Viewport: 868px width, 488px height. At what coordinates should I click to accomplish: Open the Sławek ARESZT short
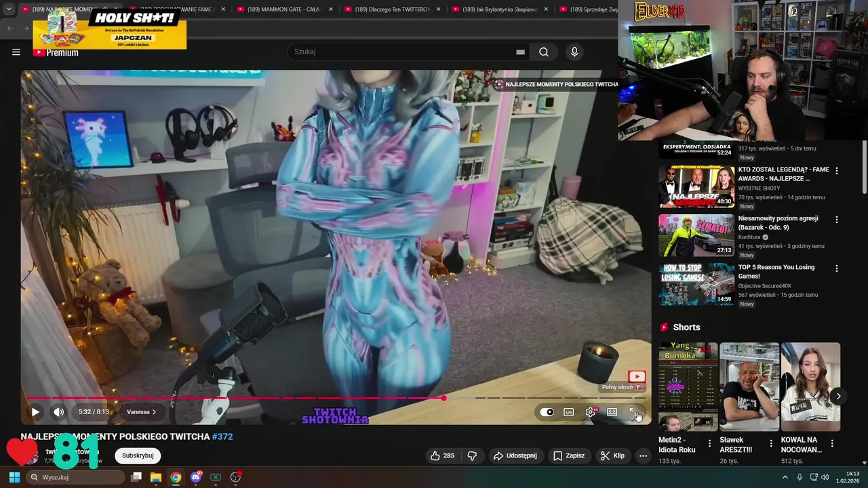pos(749,386)
